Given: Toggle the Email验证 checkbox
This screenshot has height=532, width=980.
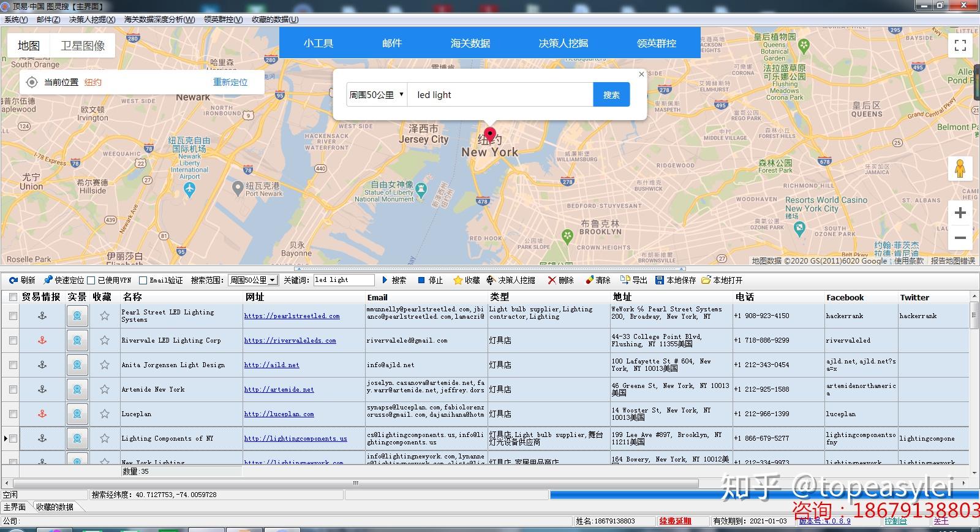Looking at the screenshot, I should click(x=143, y=280).
